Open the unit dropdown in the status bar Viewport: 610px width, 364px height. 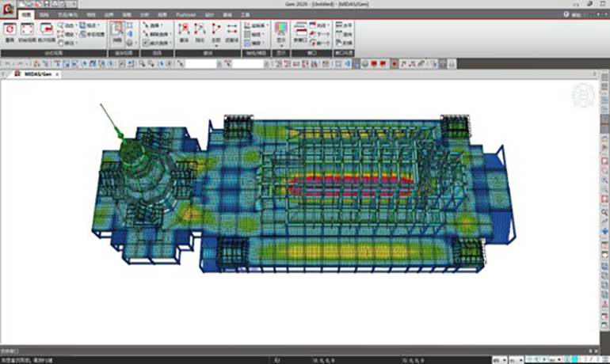point(500,360)
